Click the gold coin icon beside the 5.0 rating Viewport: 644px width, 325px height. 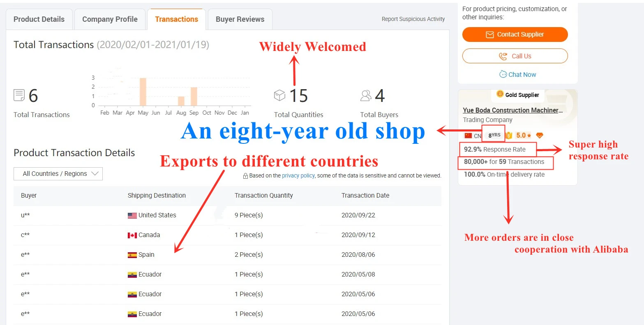509,135
